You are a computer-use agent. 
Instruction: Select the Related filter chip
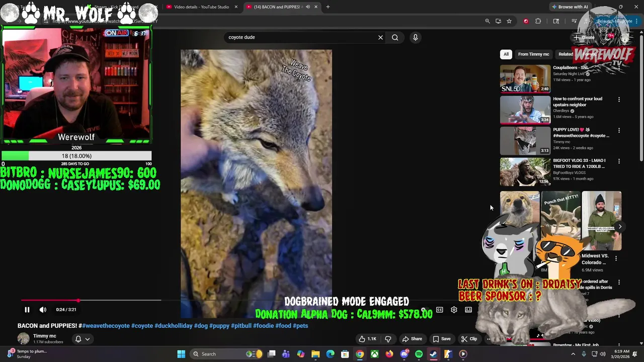point(566,54)
